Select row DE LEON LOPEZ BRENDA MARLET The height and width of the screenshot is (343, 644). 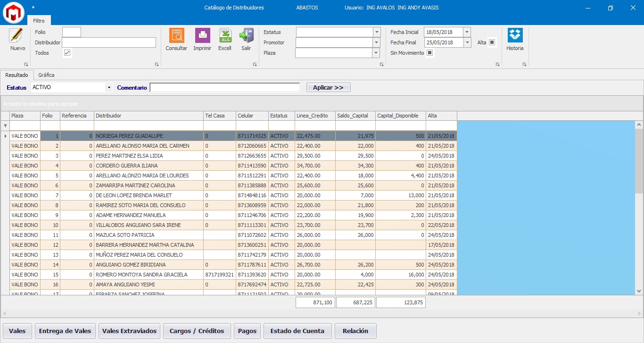233,195
